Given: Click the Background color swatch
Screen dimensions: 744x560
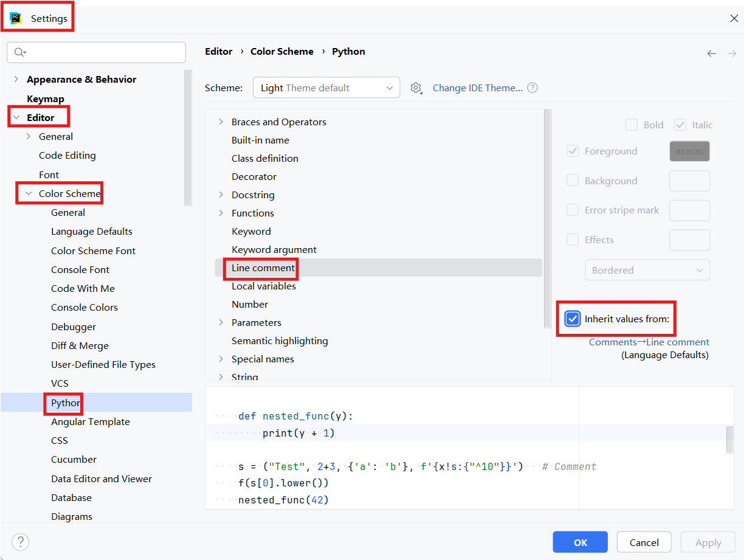Looking at the screenshot, I should (x=690, y=181).
